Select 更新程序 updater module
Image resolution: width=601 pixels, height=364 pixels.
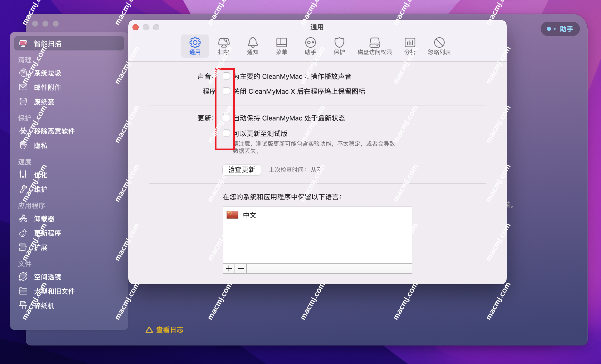69,233
